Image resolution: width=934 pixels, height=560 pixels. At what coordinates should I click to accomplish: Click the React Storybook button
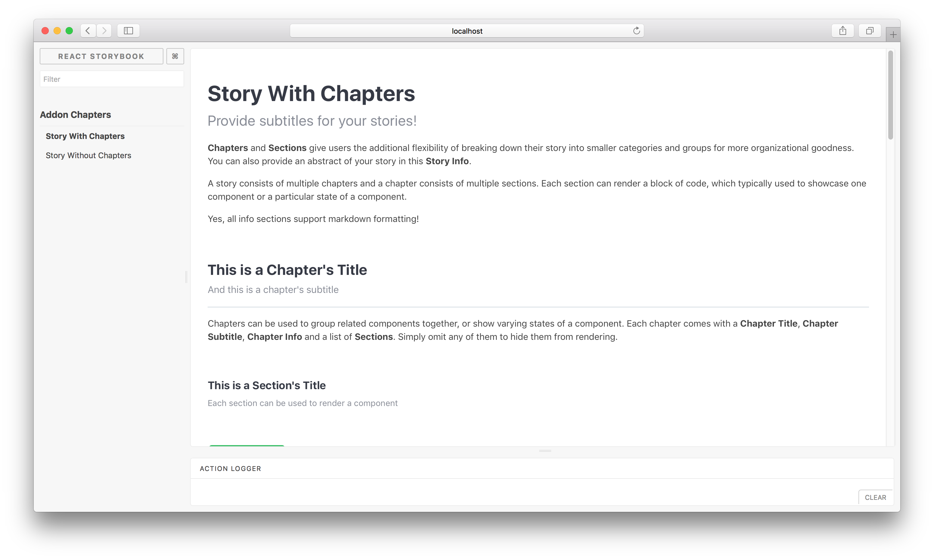[x=101, y=56]
